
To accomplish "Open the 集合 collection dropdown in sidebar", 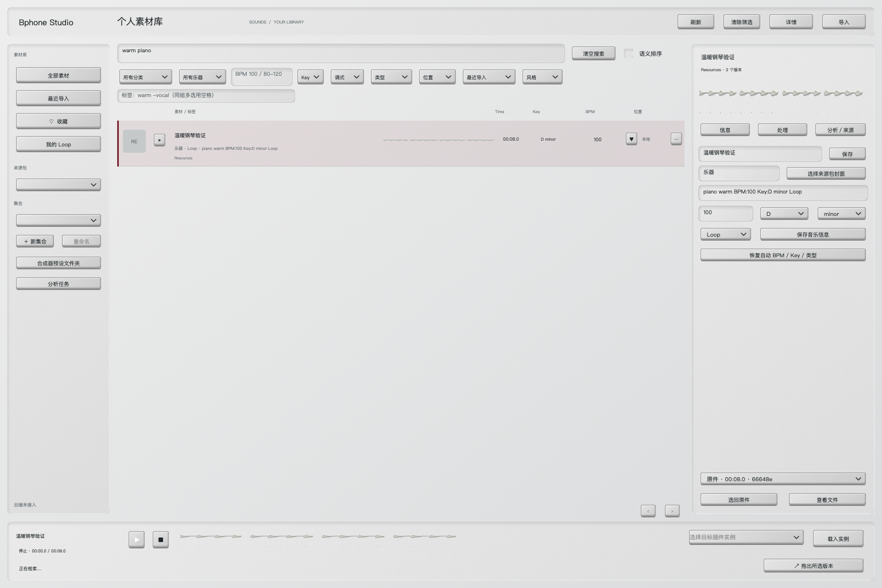I will 59,220.
